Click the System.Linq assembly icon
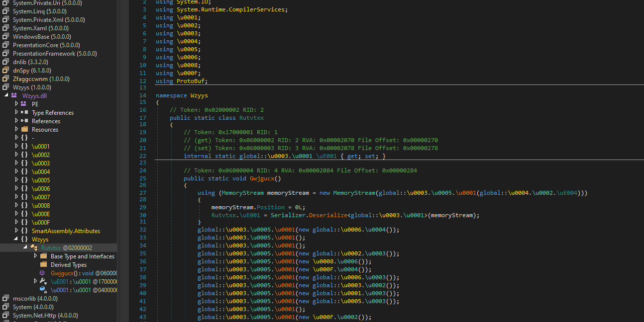 pyautogui.click(x=5, y=11)
